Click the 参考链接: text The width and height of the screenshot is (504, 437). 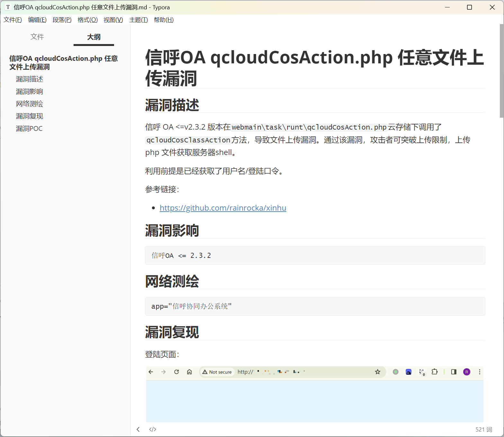[162, 189]
